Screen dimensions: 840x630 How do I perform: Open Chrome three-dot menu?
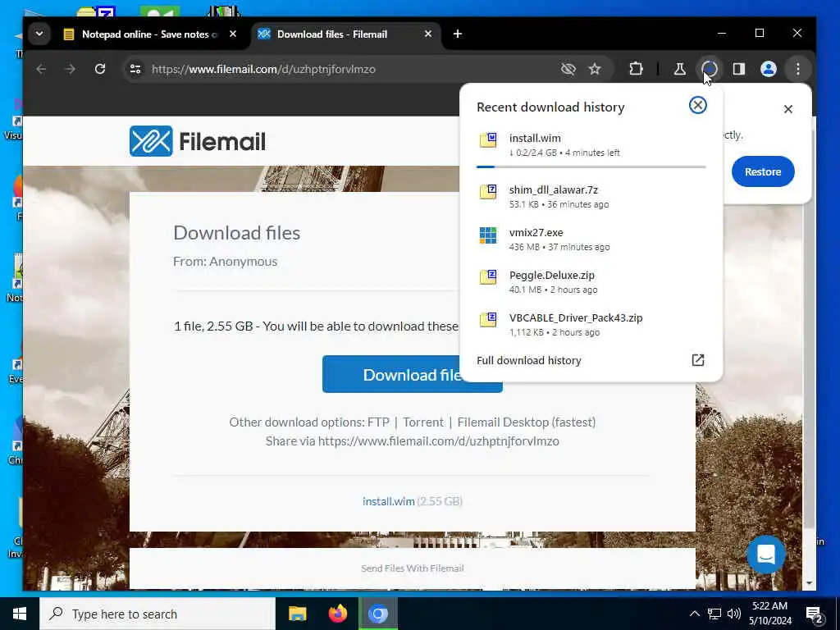point(797,69)
